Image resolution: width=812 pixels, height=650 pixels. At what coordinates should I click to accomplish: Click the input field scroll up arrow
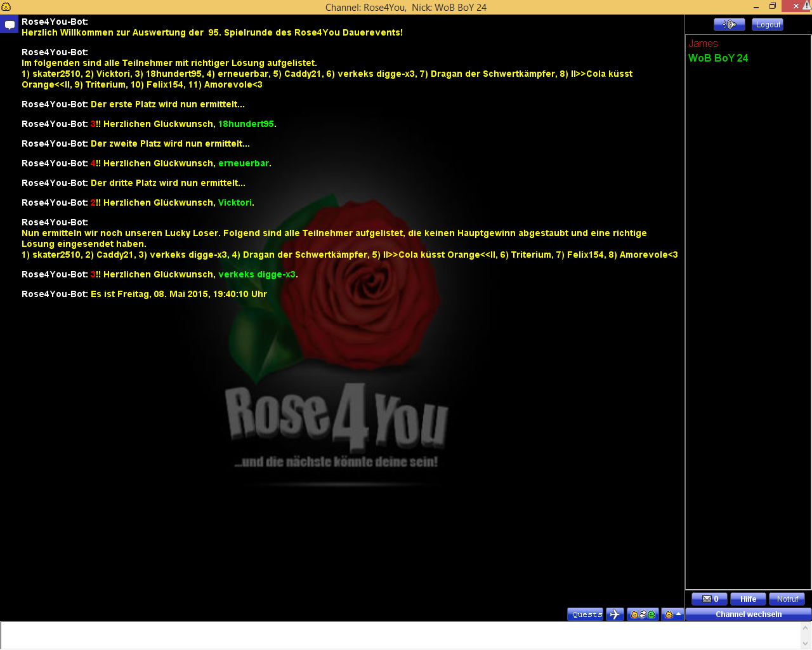(806, 627)
